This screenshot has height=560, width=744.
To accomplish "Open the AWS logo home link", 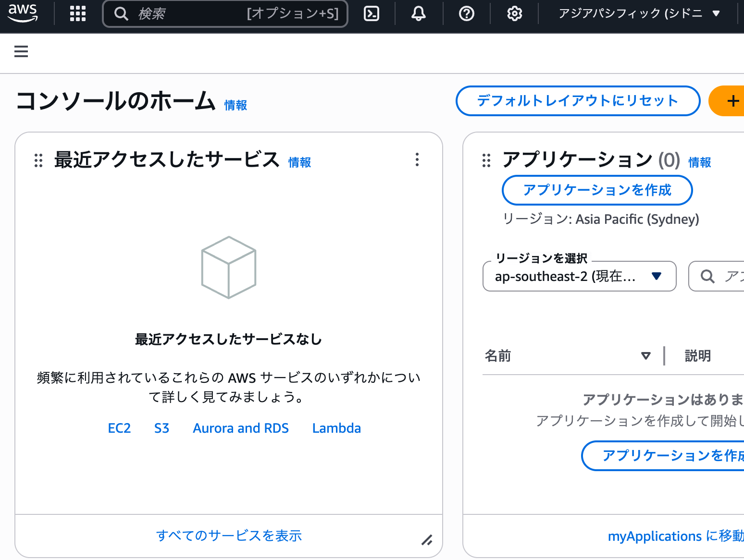I will click(x=23, y=13).
